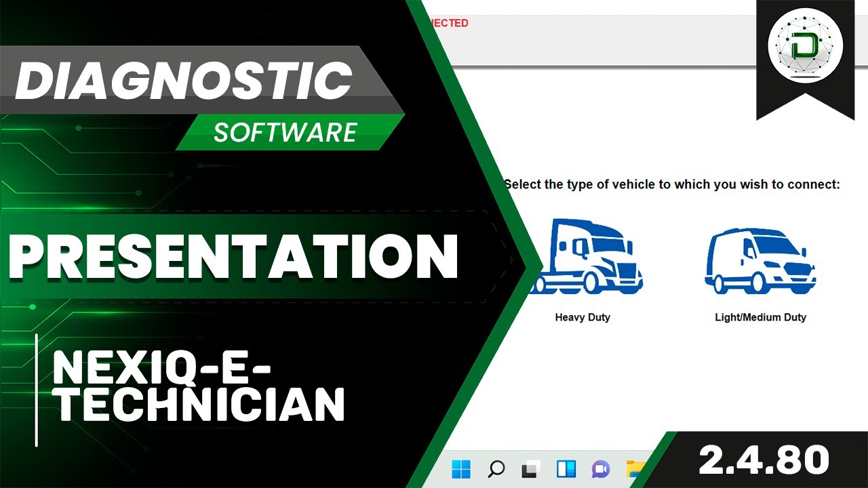Open Windows Search from the taskbar
The image size is (868, 488).
[496, 468]
